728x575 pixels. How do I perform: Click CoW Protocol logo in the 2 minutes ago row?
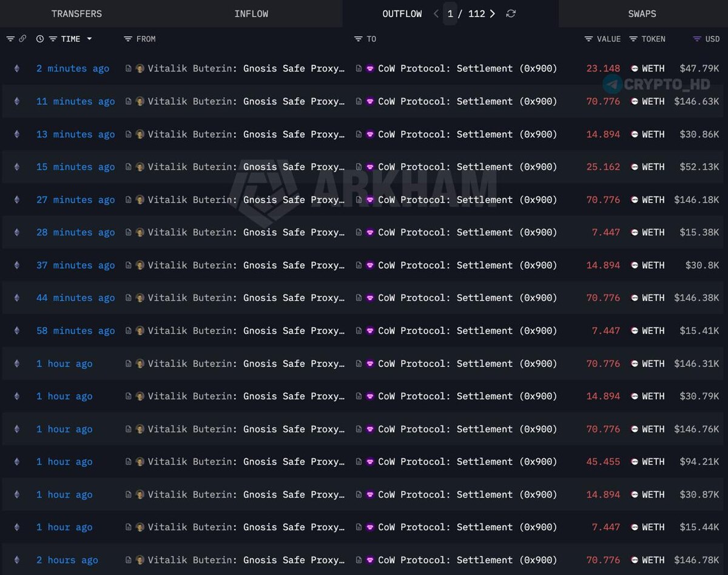(370, 69)
